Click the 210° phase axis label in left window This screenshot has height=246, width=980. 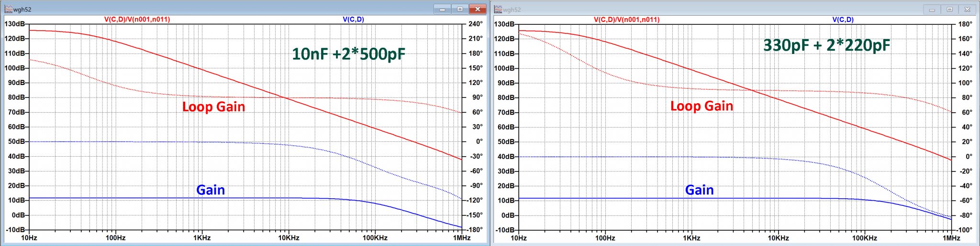point(476,39)
